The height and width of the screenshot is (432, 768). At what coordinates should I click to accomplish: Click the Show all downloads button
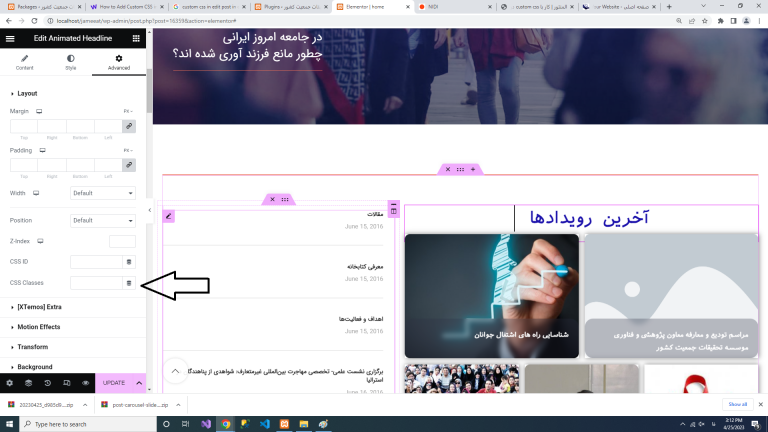[x=737, y=404]
